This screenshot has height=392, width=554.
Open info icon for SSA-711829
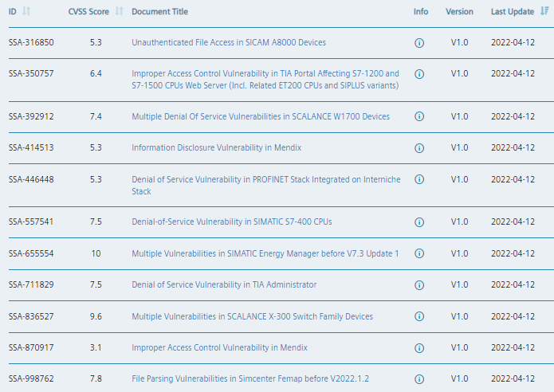(x=419, y=285)
